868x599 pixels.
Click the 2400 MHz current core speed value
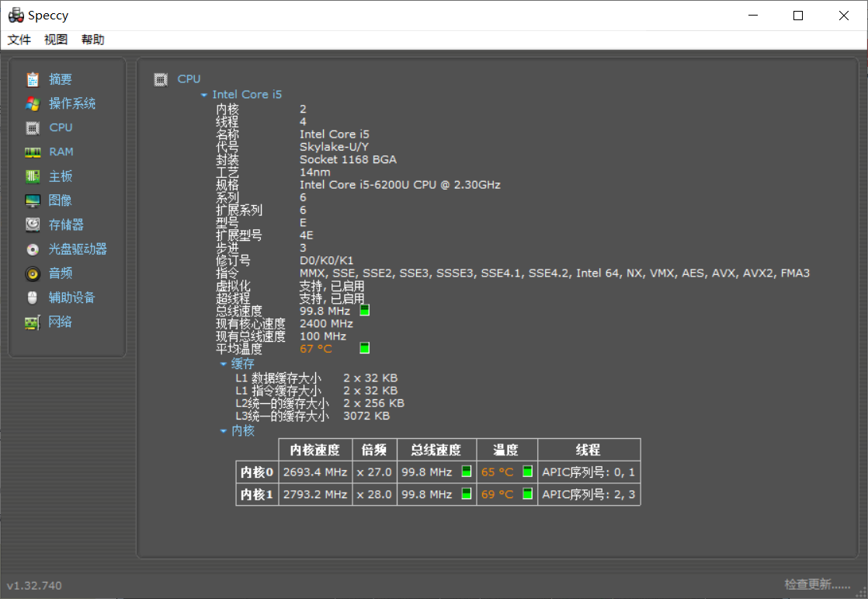(326, 324)
